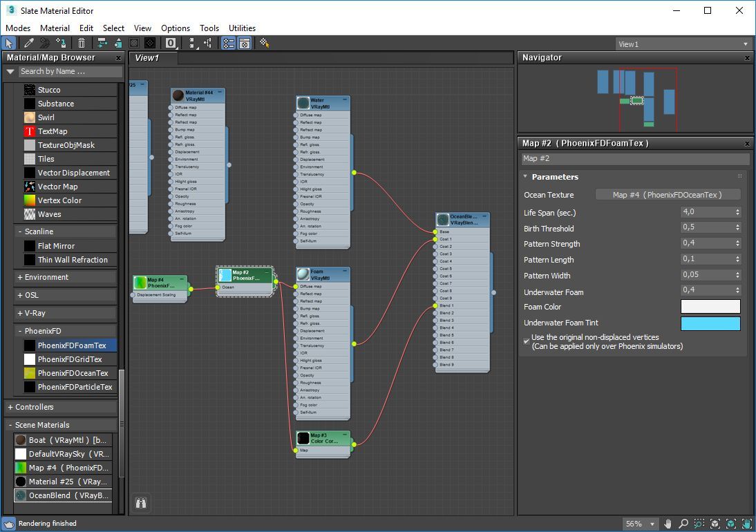
Task: Adjust the Life Span spinner arrows
Action: [737, 212]
